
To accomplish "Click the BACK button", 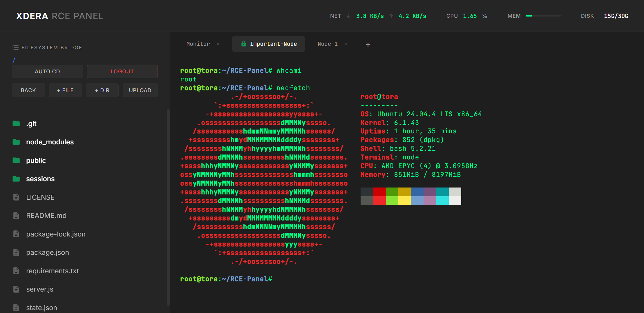I will pyautogui.click(x=28, y=90).
